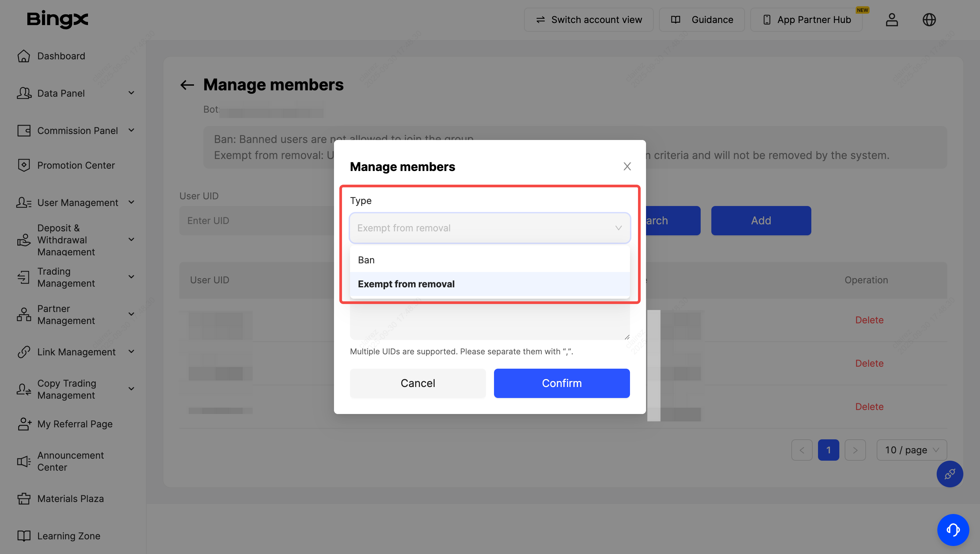The image size is (980, 554).
Task: Click the back arrow beside Manage members
Action: (x=187, y=85)
